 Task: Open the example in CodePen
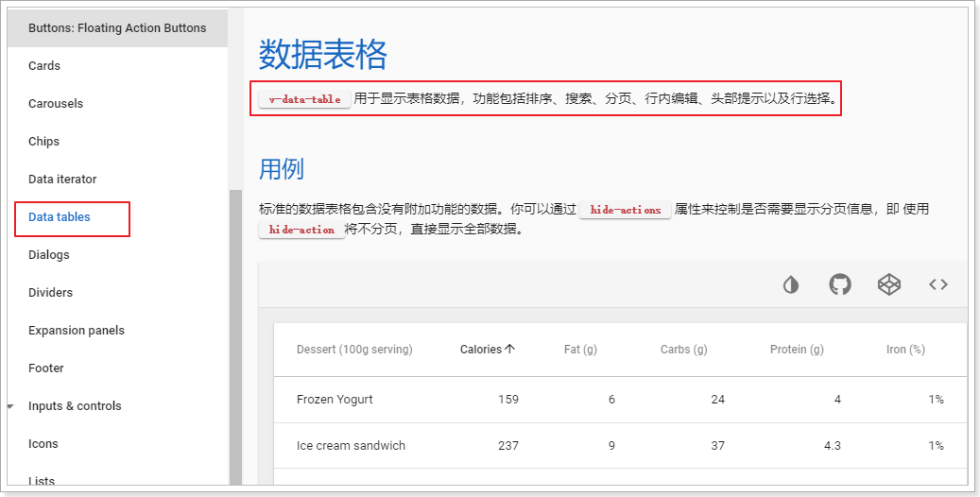coord(889,284)
